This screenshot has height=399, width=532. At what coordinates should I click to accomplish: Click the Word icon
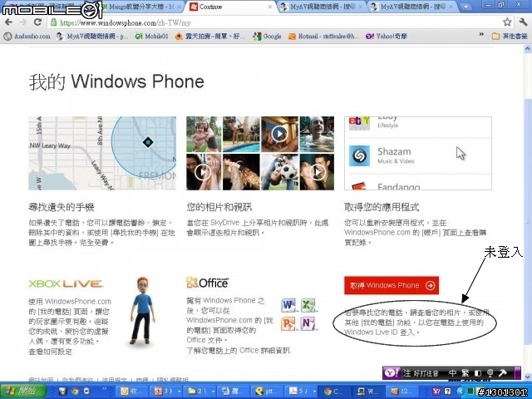click(x=288, y=305)
